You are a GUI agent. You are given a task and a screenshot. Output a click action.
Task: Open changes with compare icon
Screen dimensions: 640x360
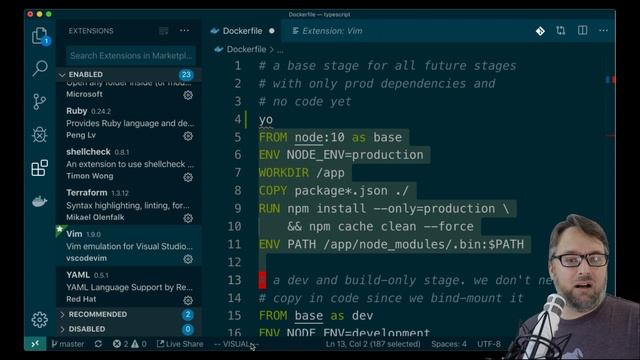click(561, 31)
